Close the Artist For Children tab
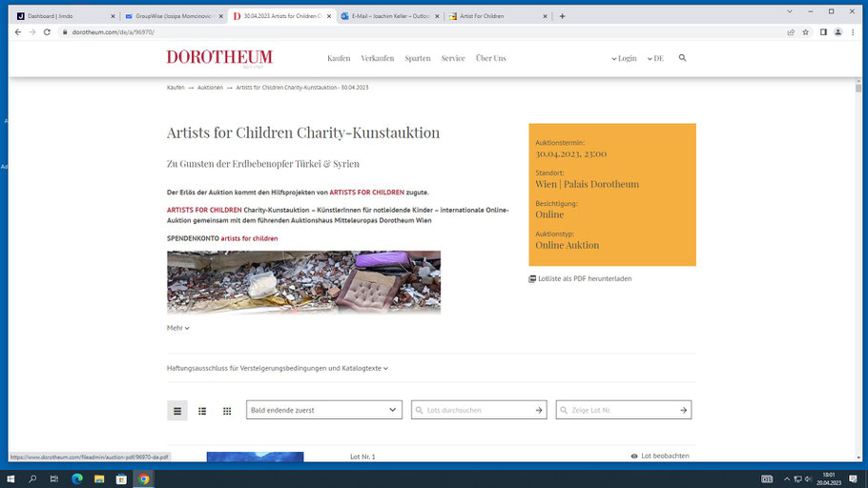The width and height of the screenshot is (868, 488). pyautogui.click(x=545, y=16)
